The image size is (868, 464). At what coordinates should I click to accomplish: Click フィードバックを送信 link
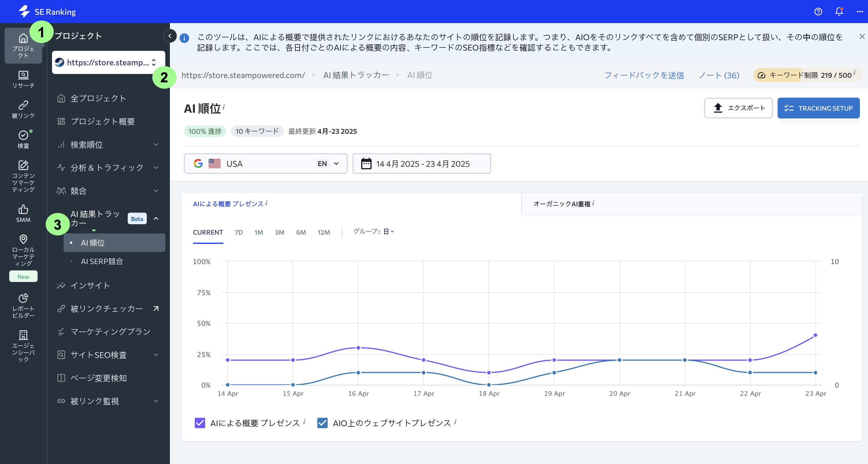(644, 75)
